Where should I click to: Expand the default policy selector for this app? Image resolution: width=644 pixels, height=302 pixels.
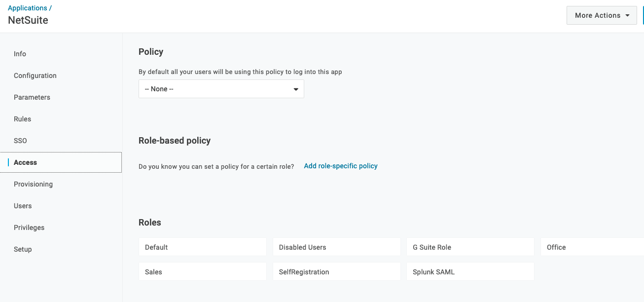221,89
